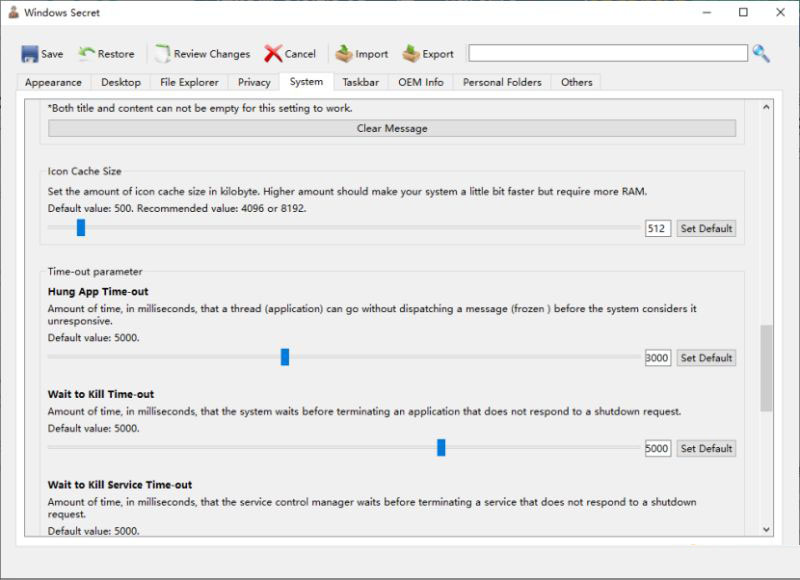
Task: Maximize the Windows Secret window
Action: pyautogui.click(x=743, y=12)
